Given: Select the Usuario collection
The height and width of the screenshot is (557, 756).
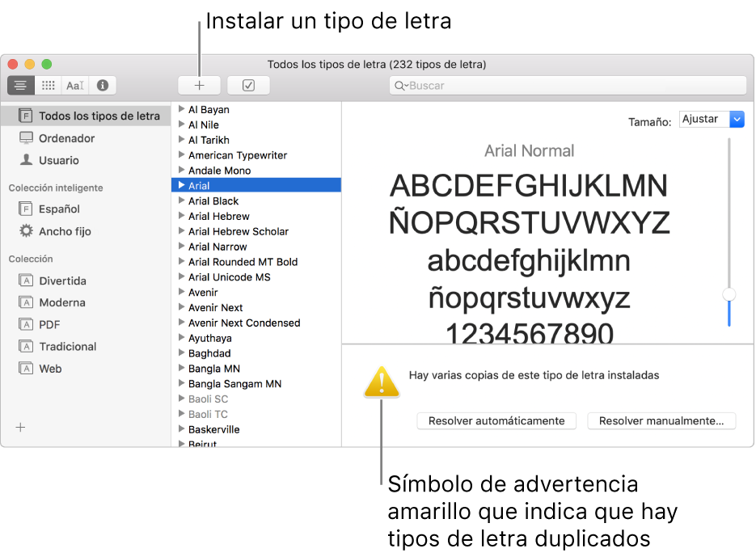Looking at the screenshot, I should pos(86,160).
